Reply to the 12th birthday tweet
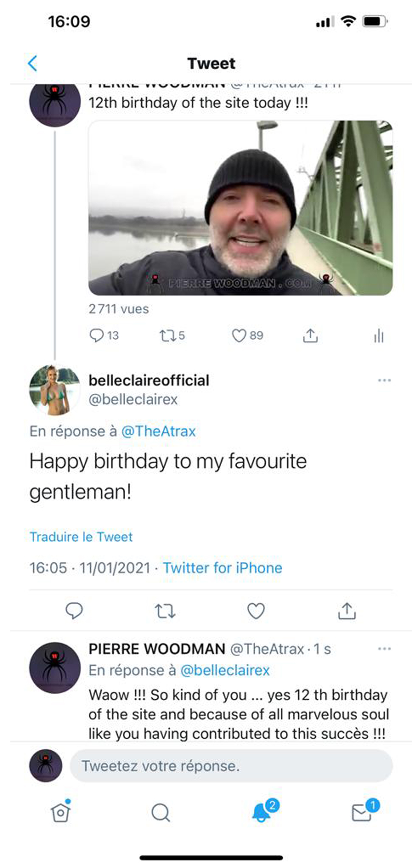 click(97, 335)
